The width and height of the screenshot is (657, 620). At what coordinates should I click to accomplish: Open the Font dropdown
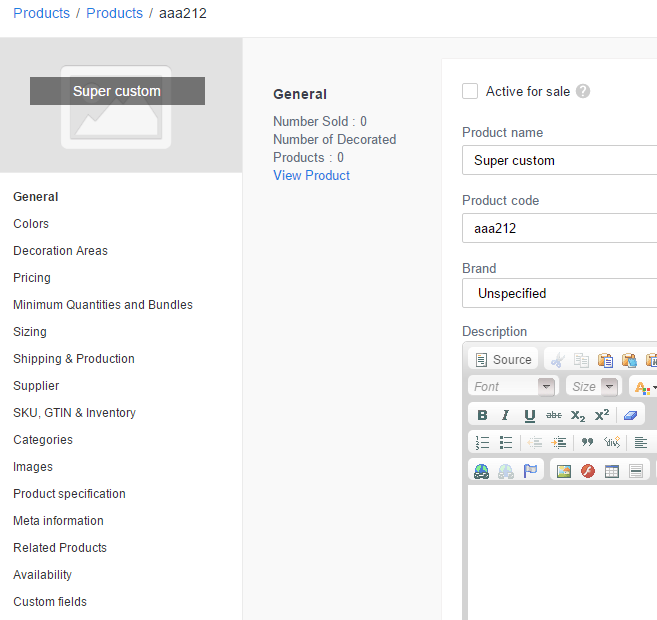click(x=513, y=386)
